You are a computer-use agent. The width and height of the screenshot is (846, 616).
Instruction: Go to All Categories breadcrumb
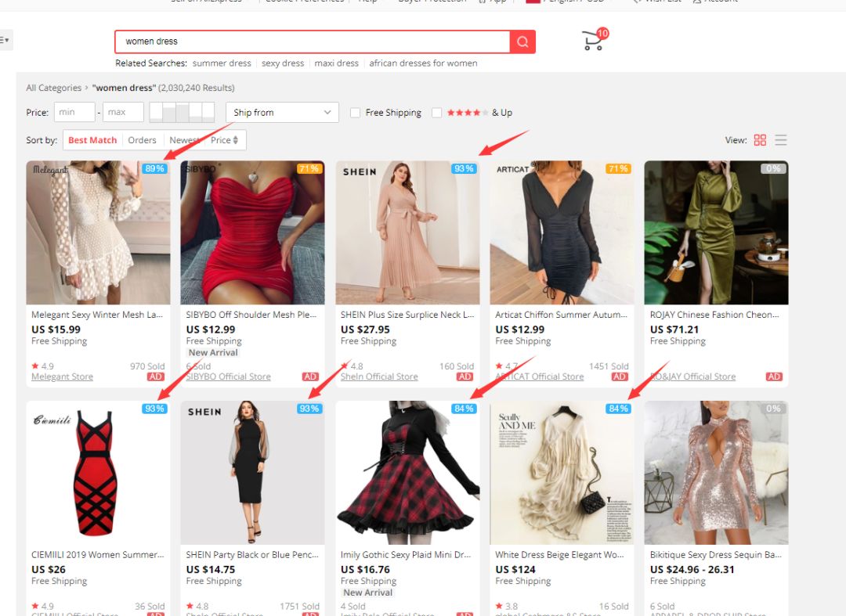pyautogui.click(x=53, y=88)
